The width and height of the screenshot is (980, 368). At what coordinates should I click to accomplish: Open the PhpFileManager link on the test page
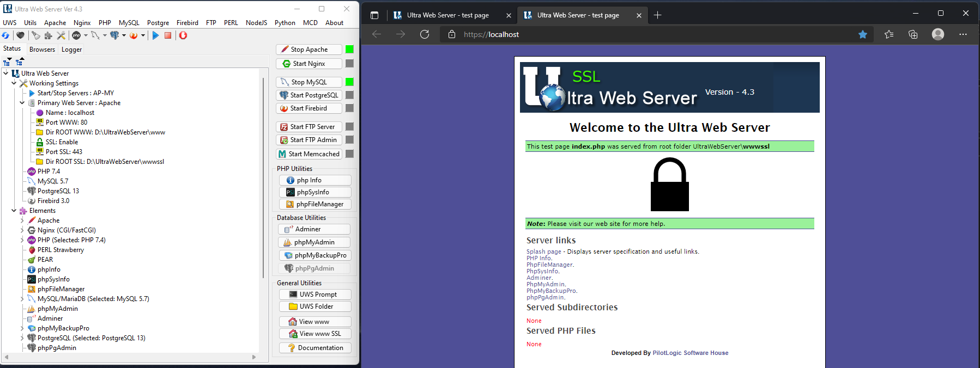coord(549,265)
